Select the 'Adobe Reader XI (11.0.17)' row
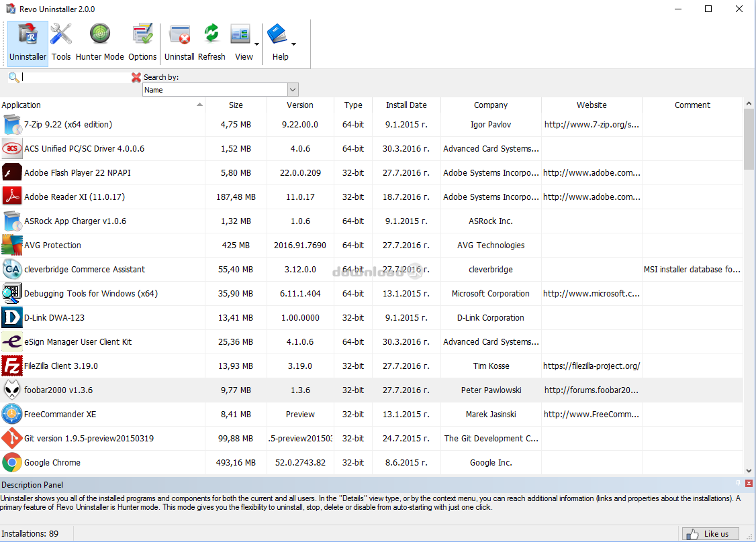The image size is (756, 542). pyautogui.click(x=371, y=197)
